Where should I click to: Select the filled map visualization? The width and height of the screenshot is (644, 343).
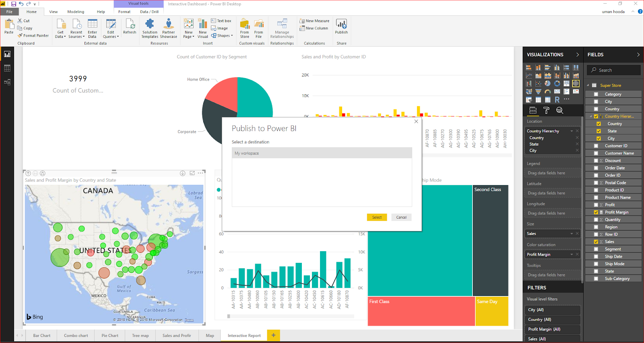coord(529,91)
